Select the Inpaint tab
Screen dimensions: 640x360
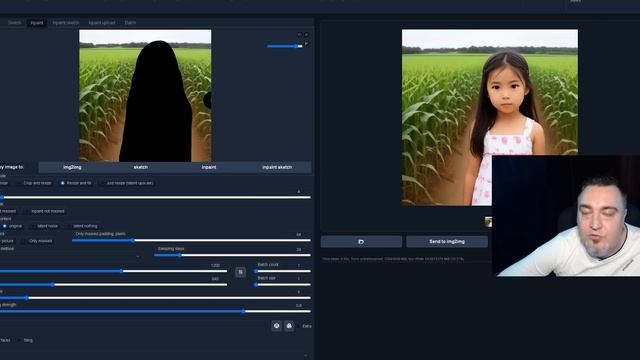(x=37, y=23)
